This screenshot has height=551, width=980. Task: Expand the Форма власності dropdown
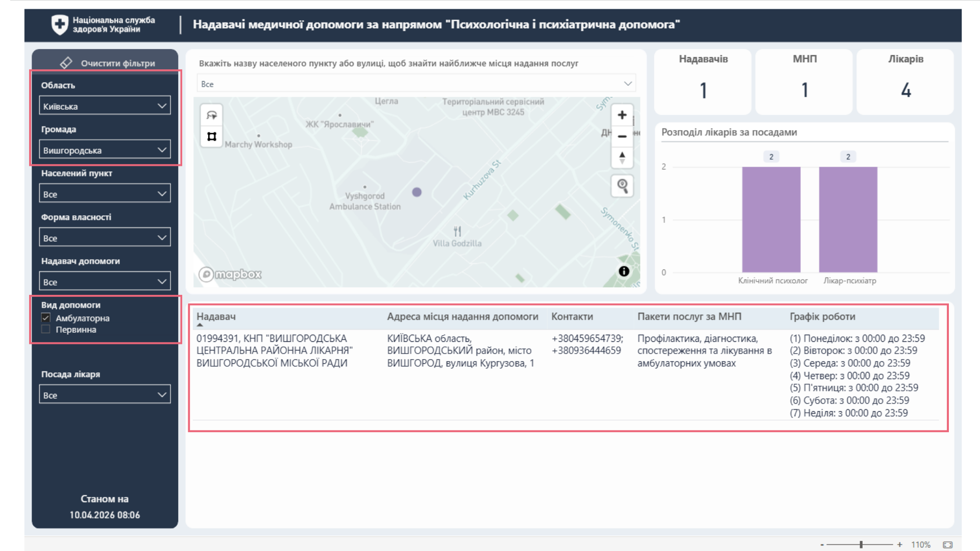click(105, 238)
